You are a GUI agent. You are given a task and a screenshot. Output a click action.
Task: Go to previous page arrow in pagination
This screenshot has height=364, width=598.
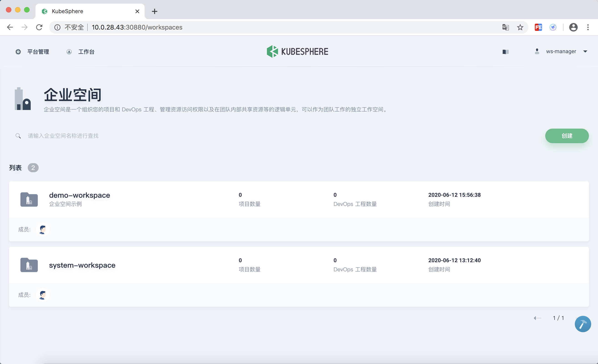tap(537, 318)
